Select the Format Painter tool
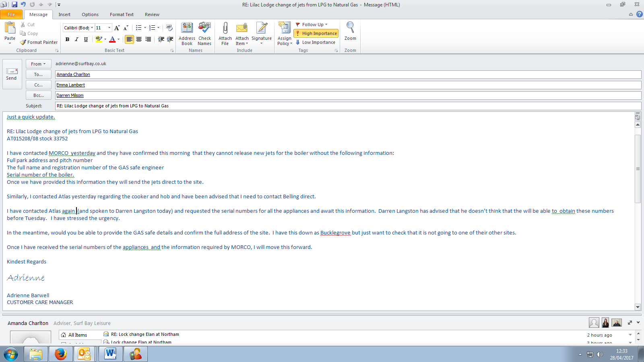The height and width of the screenshot is (362, 644). (x=39, y=42)
